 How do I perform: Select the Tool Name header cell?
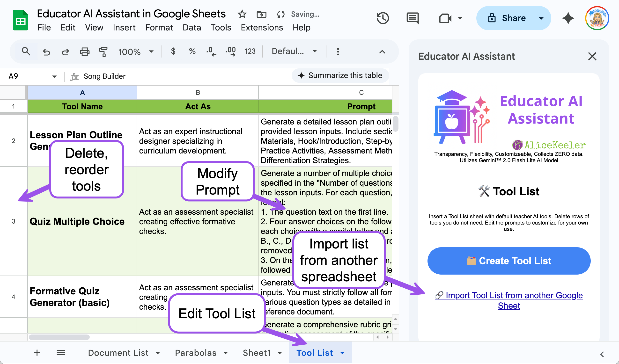tap(82, 106)
